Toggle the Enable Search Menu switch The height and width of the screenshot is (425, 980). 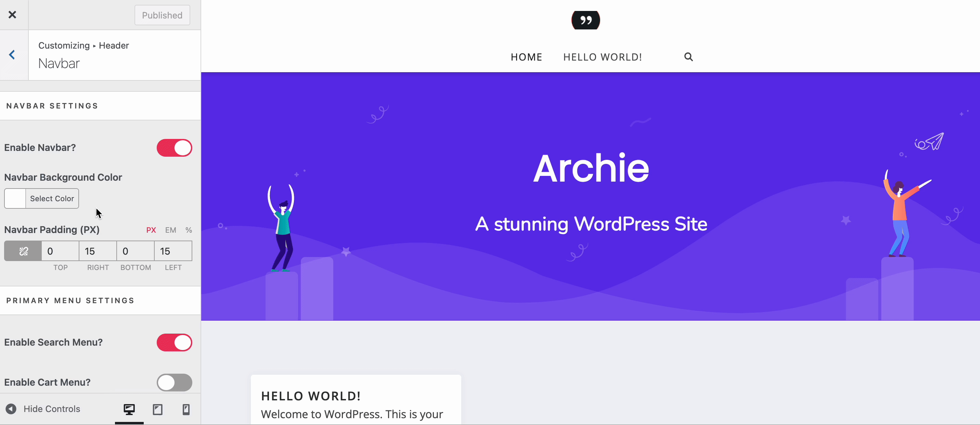[174, 342]
